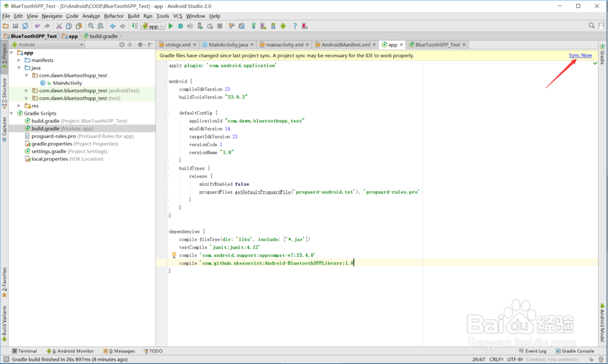
Task: Toggle the Favorites side panel
Action: pos(4,283)
